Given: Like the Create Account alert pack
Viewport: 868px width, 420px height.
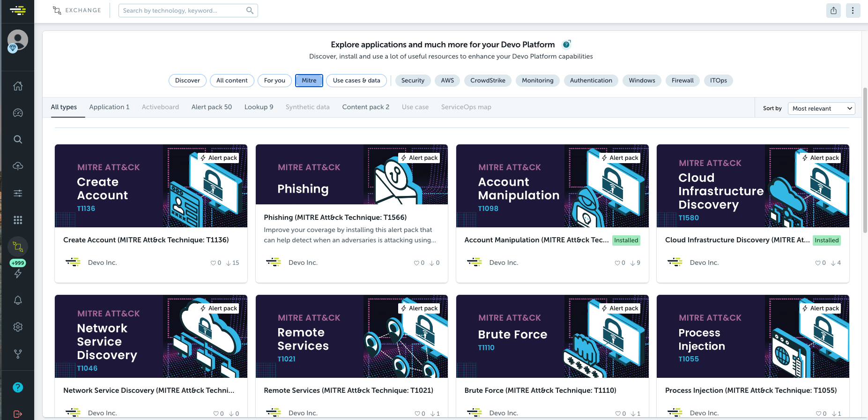Looking at the screenshot, I should [213, 263].
